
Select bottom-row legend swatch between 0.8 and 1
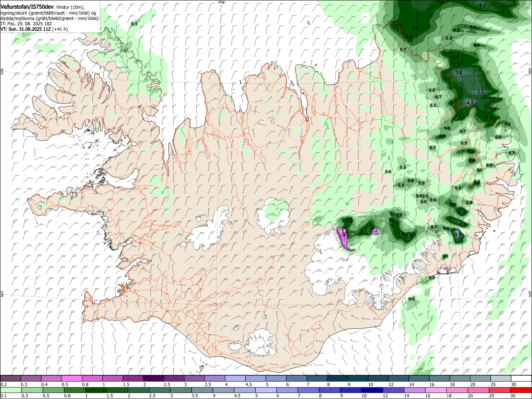tap(74, 390)
